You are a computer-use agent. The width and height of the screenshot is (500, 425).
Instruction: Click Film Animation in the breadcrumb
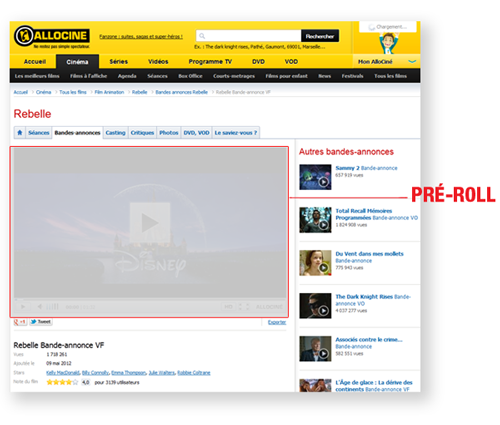coord(109,92)
